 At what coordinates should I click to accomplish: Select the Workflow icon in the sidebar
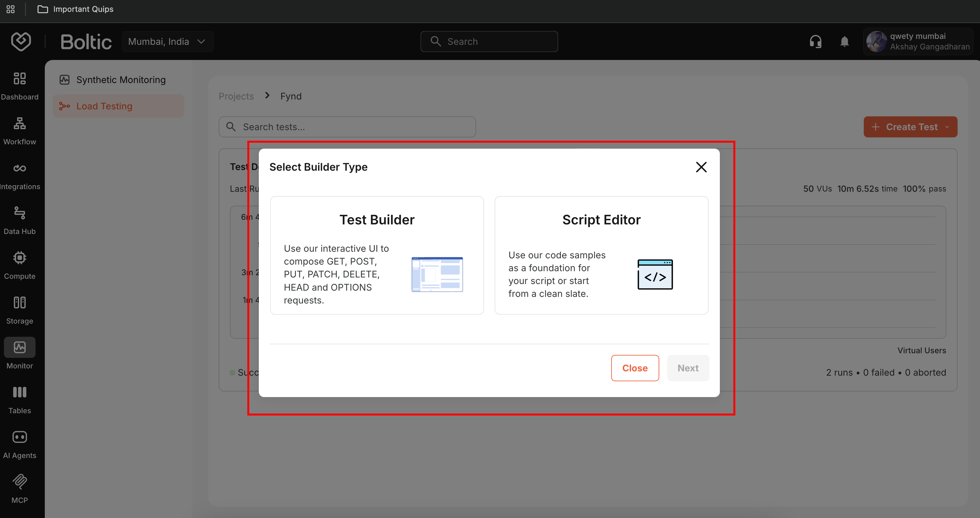pyautogui.click(x=19, y=123)
